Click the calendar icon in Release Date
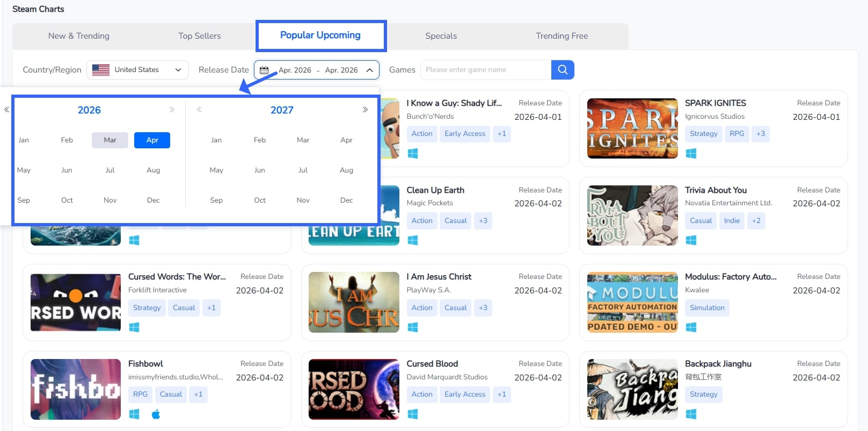The width and height of the screenshot is (868, 431). (x=264, y=70)
